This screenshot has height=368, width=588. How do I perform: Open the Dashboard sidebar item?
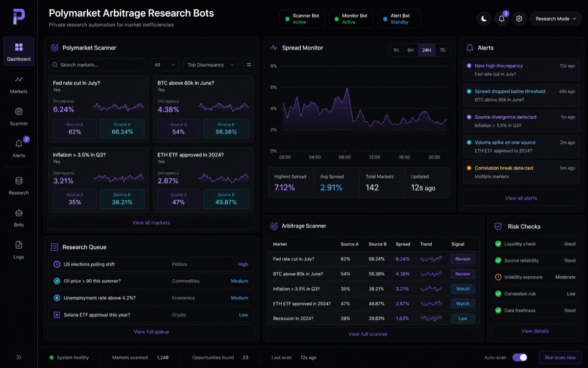click(x=19, y=52)
